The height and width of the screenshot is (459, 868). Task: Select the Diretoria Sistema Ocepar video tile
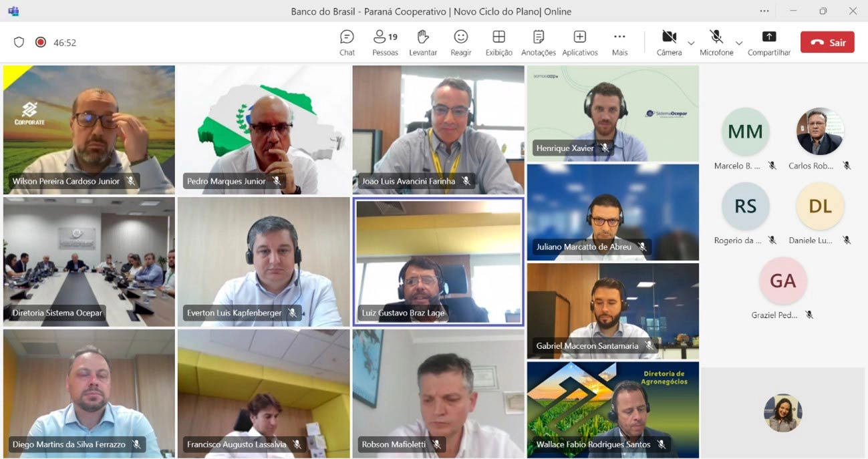pyautogui.click(x=89, y=261)
